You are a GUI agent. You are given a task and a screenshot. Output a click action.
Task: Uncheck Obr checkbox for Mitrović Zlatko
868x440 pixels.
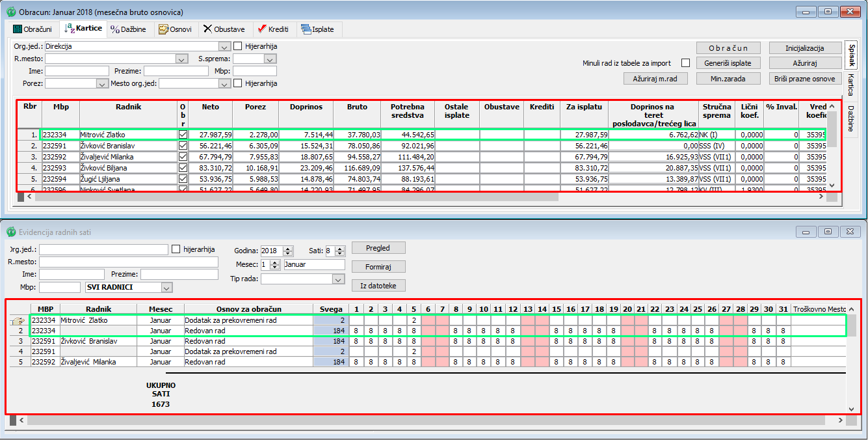pos(183,135)
